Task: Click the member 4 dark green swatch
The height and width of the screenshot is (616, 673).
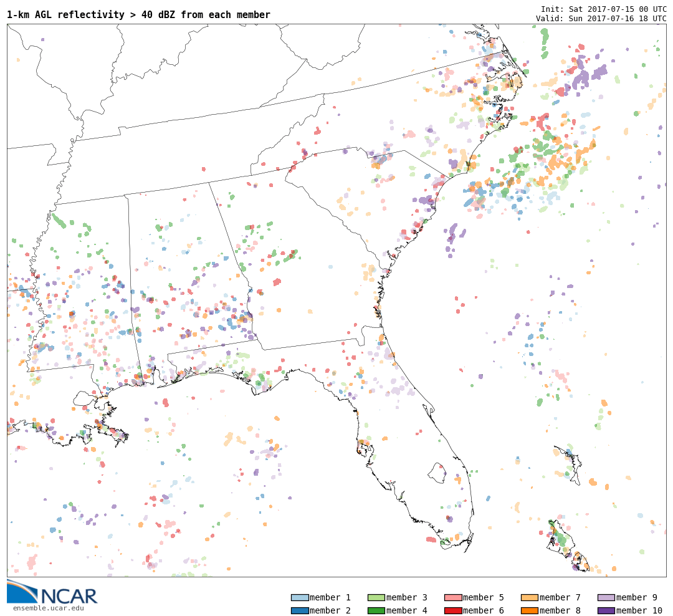Action: [376, 610]
